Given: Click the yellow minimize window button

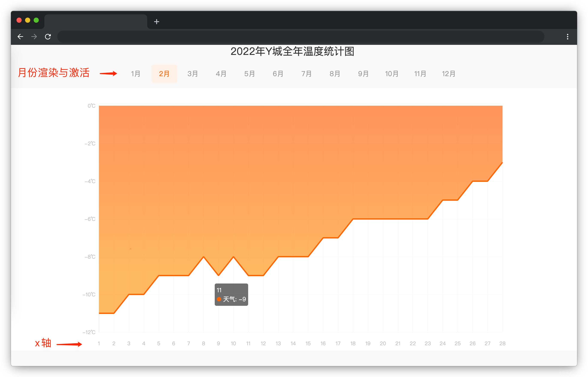Looking at the screenshot, I should [x=28, y=20].
